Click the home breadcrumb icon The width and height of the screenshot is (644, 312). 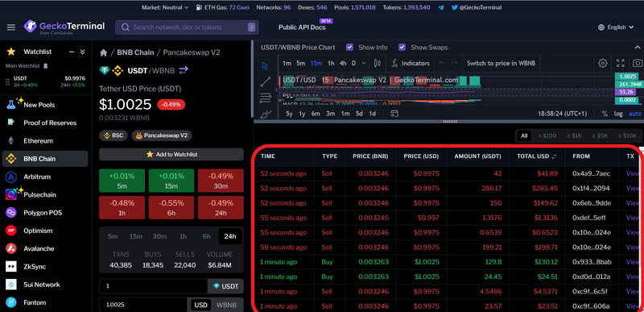(x=104, y=52)
